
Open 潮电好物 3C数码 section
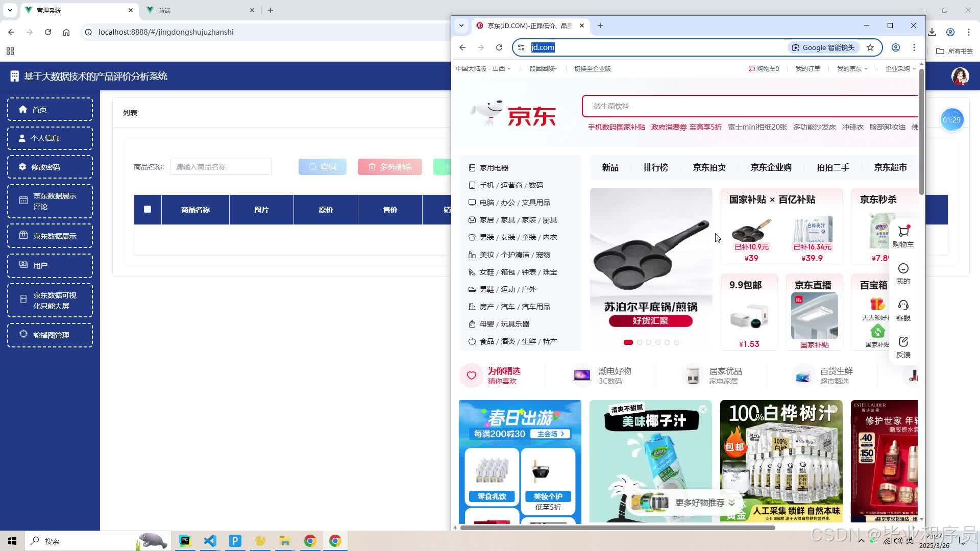pos(602,375)
